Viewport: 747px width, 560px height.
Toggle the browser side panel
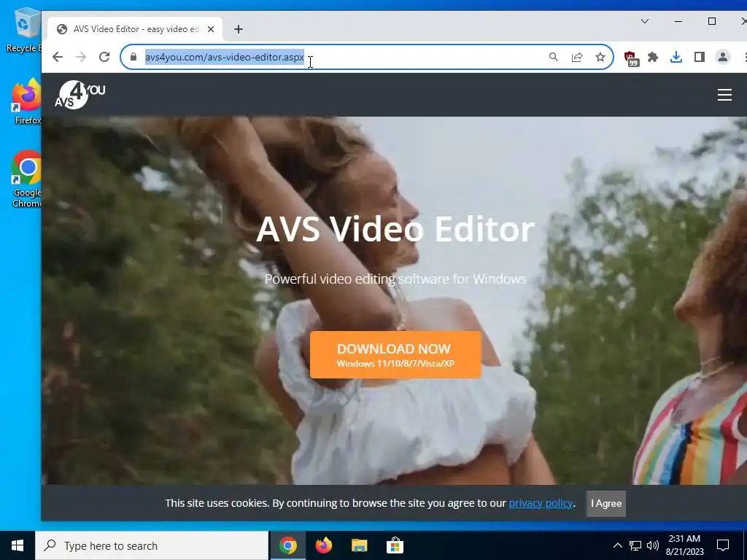(700, 57)
